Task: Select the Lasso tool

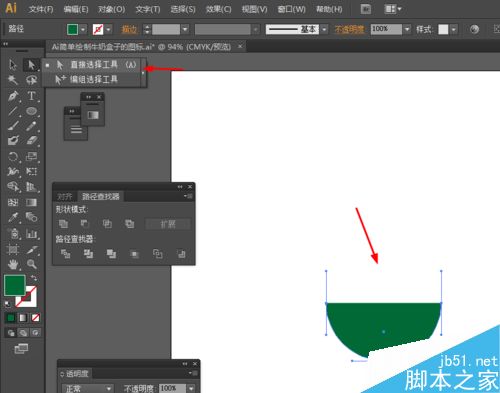Action: point(32,80)
